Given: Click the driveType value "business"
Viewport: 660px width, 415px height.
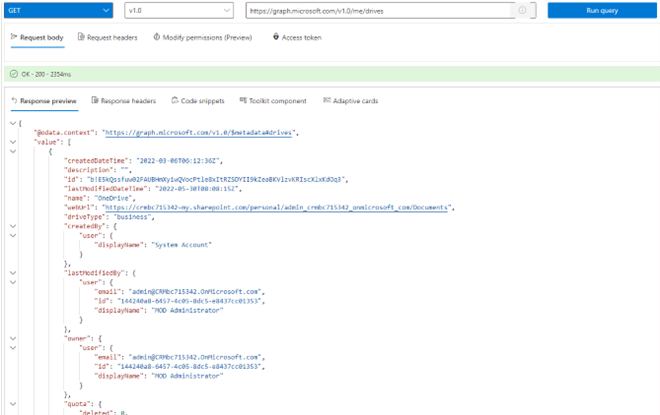Looking at the screenshot, I should [x=132, y=217].
